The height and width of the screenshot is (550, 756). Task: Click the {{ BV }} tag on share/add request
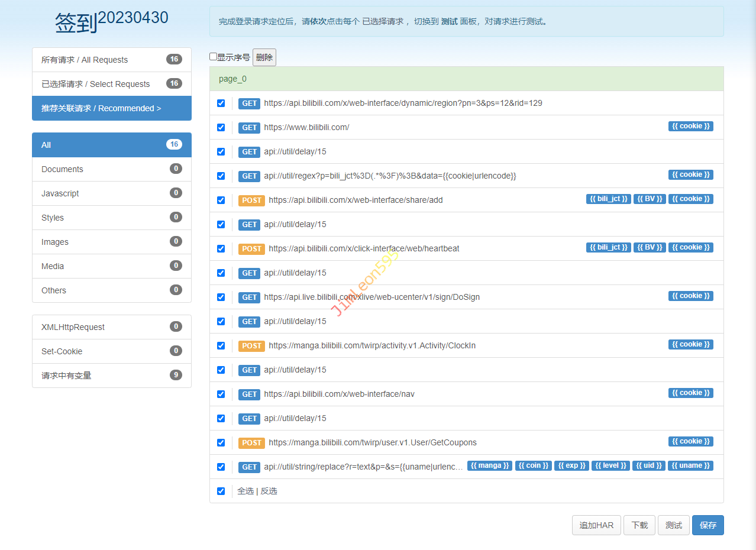pos(650,199)
